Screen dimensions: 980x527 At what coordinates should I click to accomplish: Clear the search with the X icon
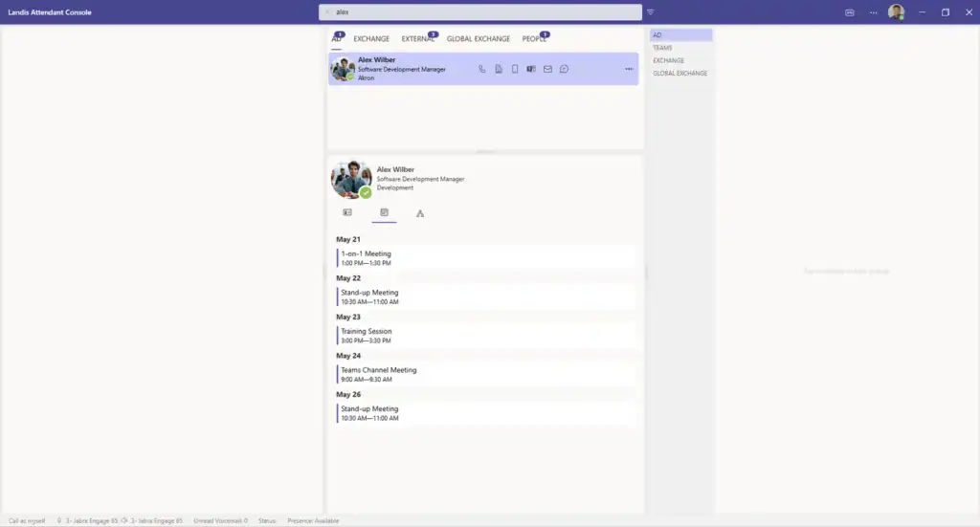pyautogui.click(x=327, y=11)
